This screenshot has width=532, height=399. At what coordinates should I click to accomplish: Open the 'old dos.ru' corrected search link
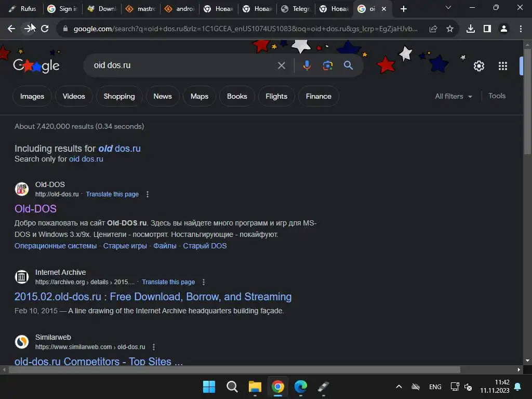(x=119, y=149)
